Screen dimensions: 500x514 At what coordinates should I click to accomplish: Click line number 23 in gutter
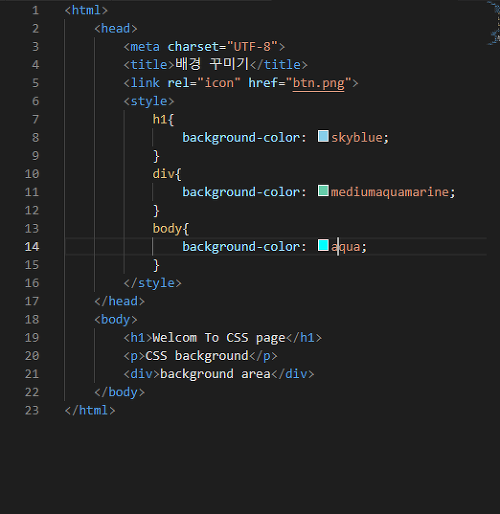tap(32, 410)
